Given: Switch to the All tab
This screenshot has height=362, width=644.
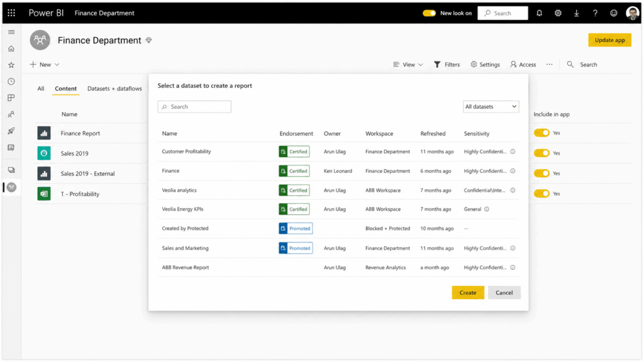Looking at the screenshot, I should 41,88.
